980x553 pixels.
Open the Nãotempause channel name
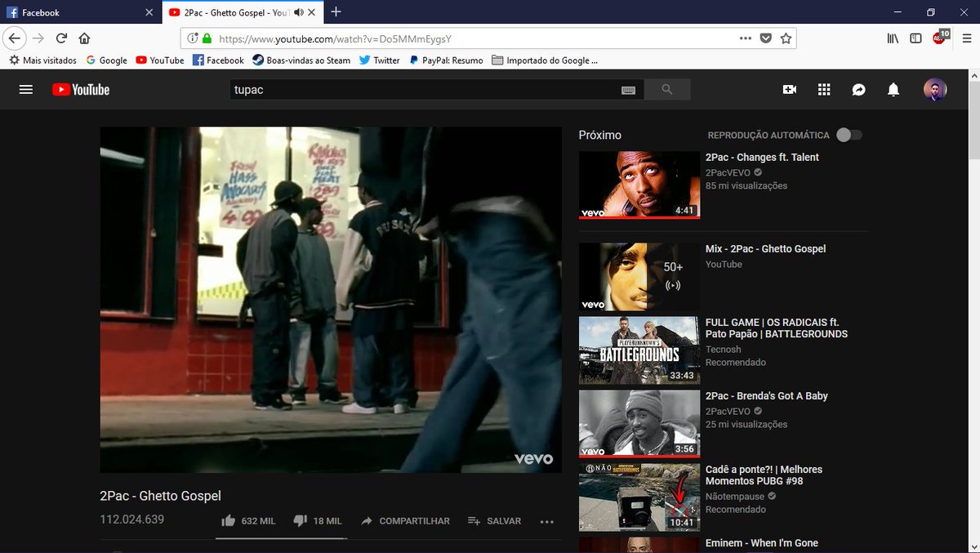click(736, 497)
